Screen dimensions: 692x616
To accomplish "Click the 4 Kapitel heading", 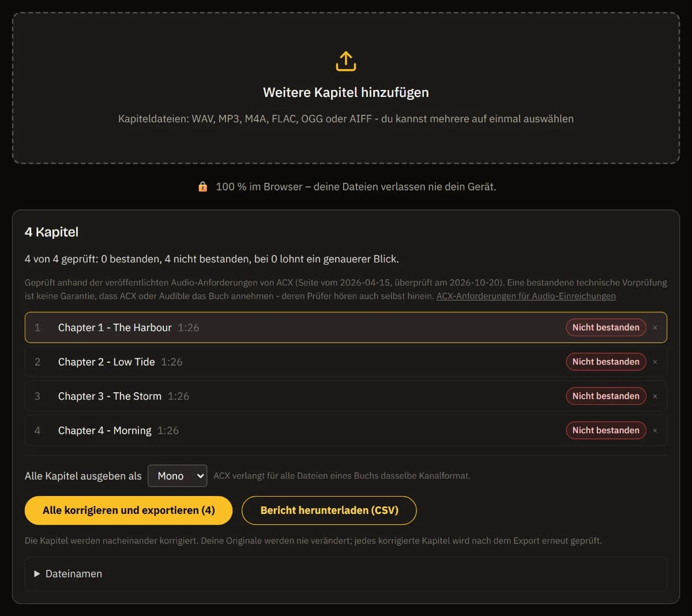I will [x=51, y=232].
